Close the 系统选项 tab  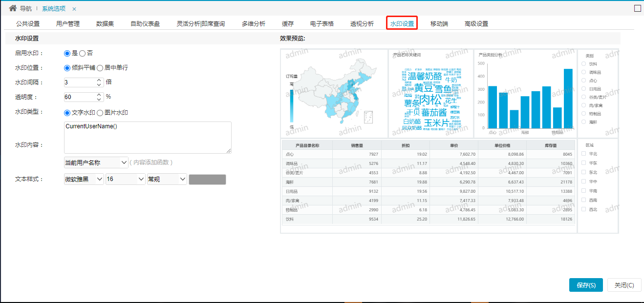(74, 9)
